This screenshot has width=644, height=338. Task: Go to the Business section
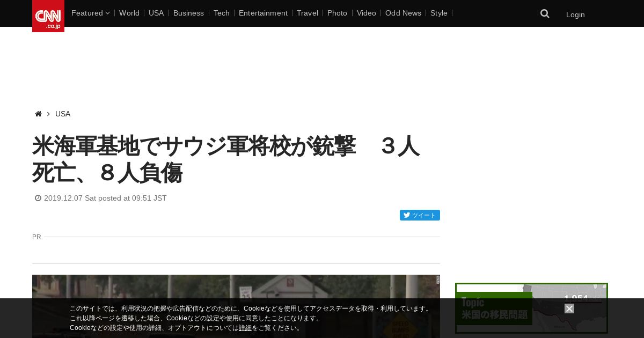coord(188,13)
